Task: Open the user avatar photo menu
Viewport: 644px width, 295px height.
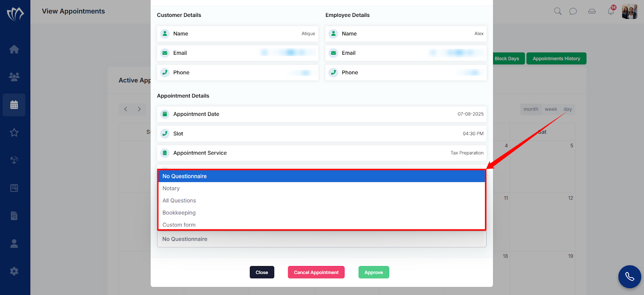Action: [x=630, y=11]
